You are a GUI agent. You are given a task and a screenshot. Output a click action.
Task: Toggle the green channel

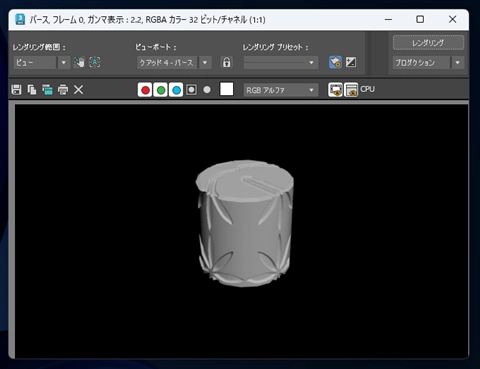tap(161, 90)
